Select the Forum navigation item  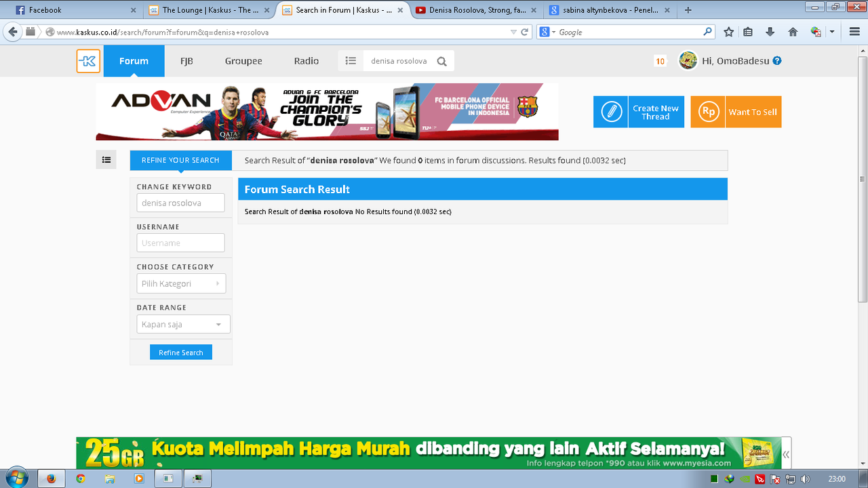134,61
